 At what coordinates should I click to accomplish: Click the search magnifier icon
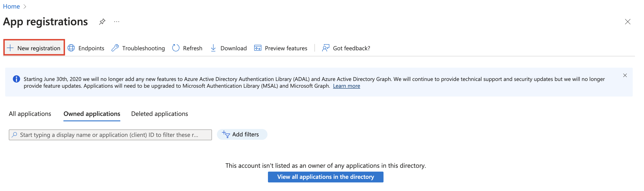tap(14, 135)
